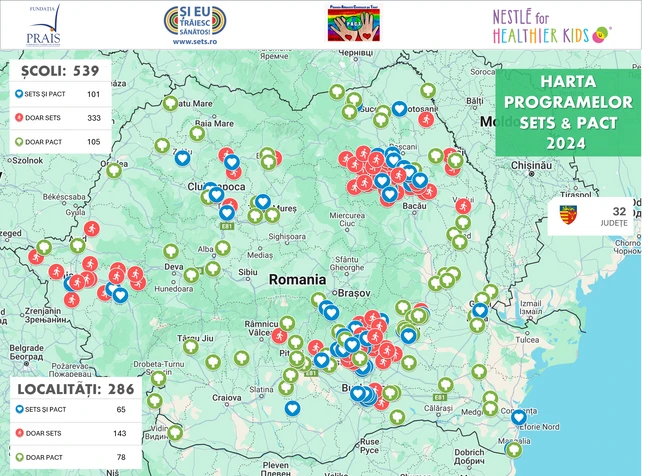650x476 pixels.
Task: Click the Nestlé for Healthier Kids logo
Action: coord(551,27)
